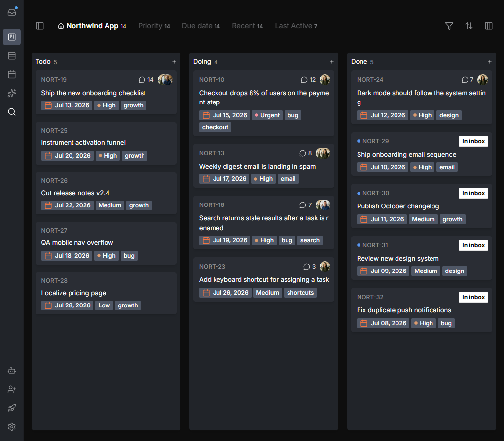This screenshot has height=441, width=504.
Task: Switch to the Due date tab
Action: pyautogui.click(x=201, y=26)
